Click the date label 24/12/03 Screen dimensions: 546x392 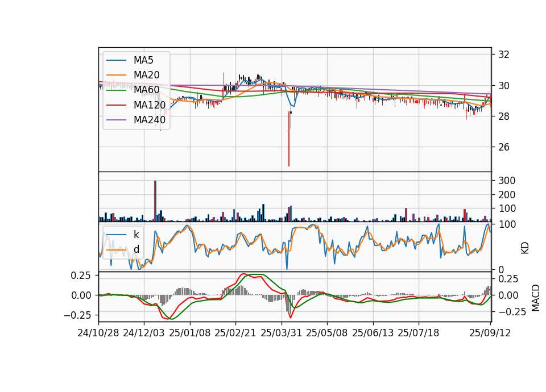[x=144, y=333]
